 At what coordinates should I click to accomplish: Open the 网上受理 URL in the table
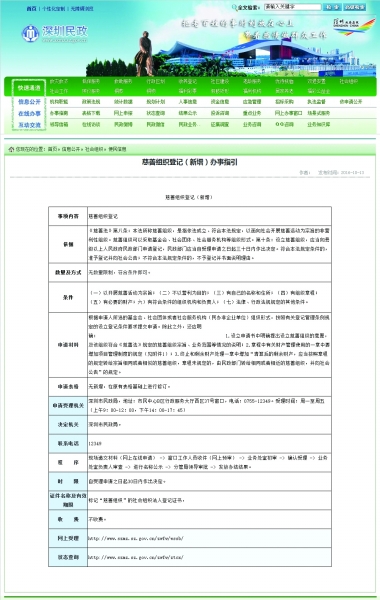coord(136,538)
